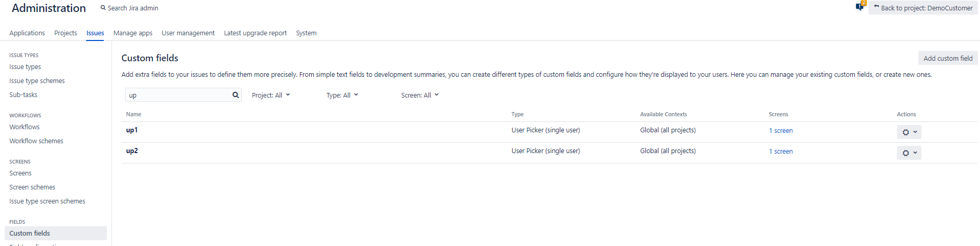
Task: Focus the custom field search input
Action: 178,95
